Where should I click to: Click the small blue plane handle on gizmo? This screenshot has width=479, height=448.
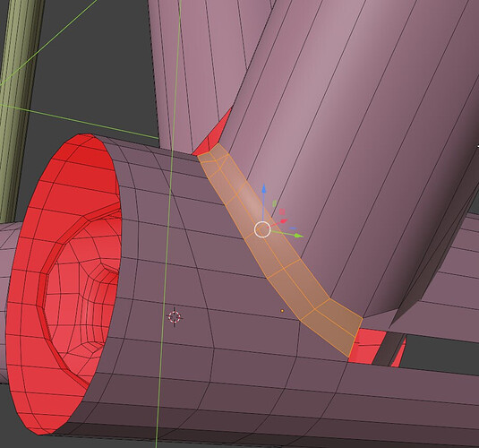click(294, 228)
